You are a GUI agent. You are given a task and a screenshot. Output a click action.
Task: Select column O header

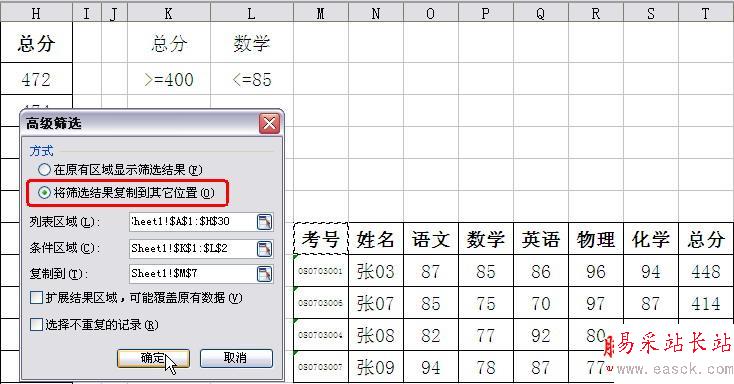tap(431, 14)
